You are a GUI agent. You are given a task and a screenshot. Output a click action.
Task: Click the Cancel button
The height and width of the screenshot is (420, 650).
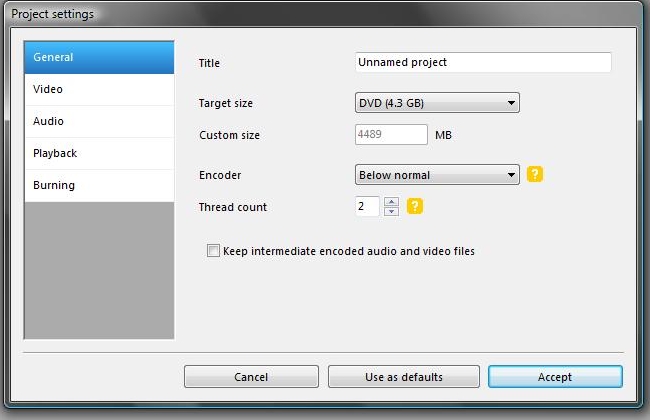point(251,376)
